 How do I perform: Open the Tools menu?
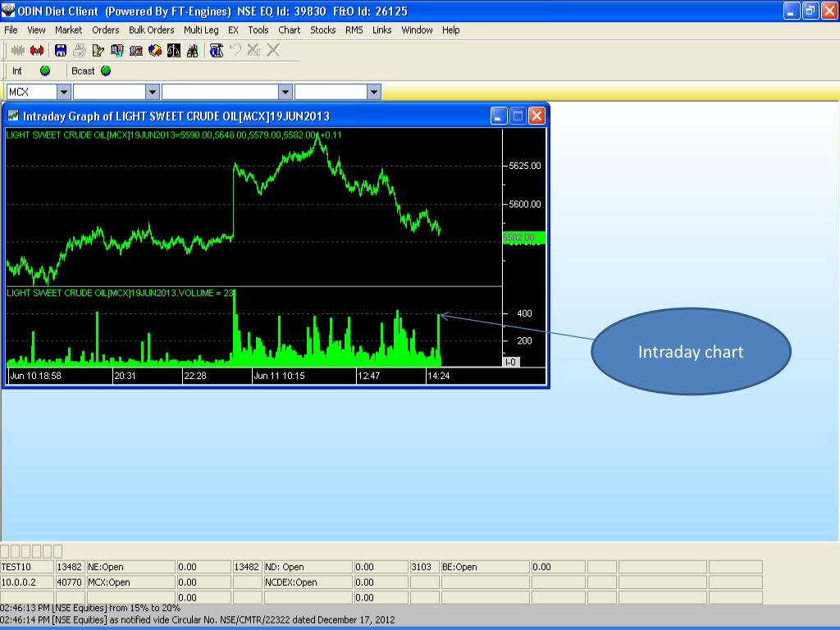[258, 30]
